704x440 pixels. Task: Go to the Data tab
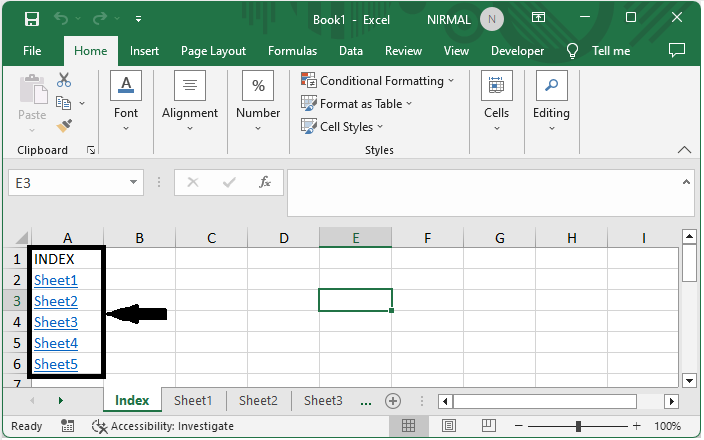point(351,51)
